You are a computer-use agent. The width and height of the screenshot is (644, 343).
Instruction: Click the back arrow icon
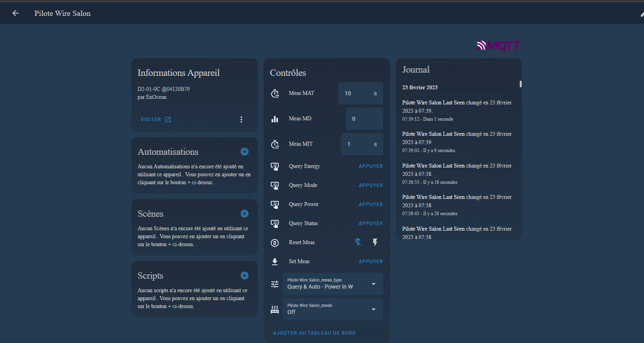point(15,13)
